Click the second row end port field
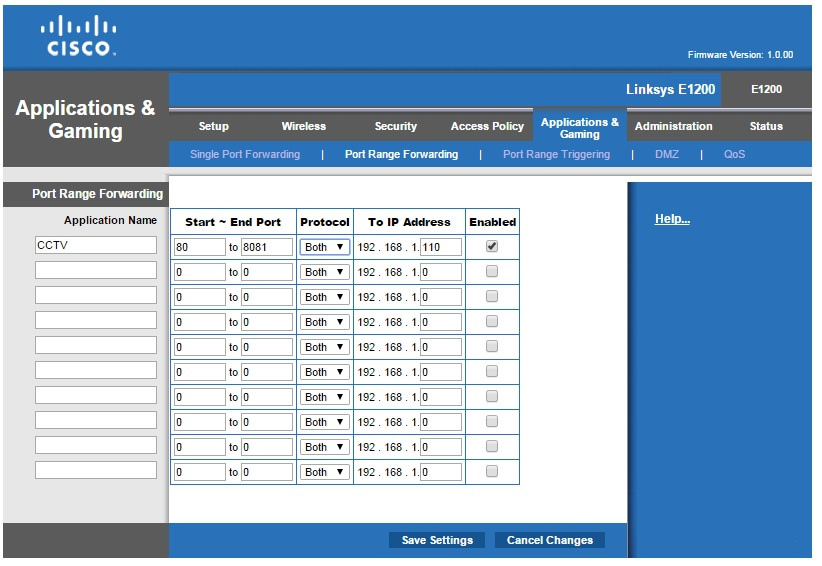 (x=267, y=272)
